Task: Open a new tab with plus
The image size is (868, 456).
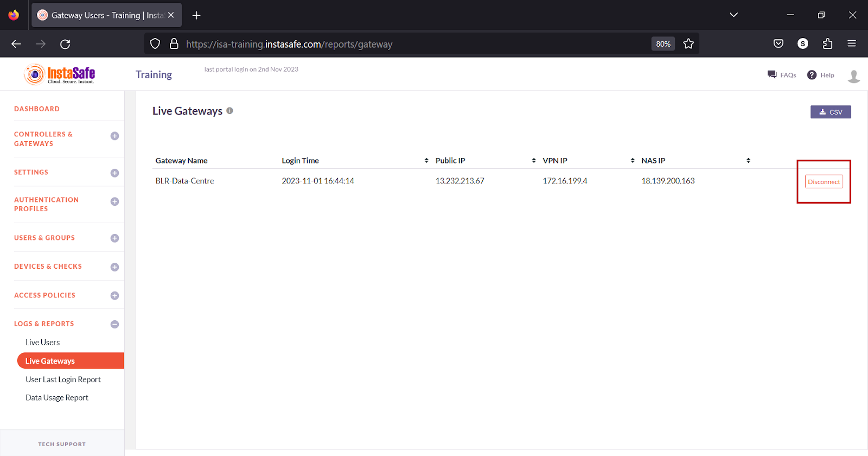Action: 196,15
